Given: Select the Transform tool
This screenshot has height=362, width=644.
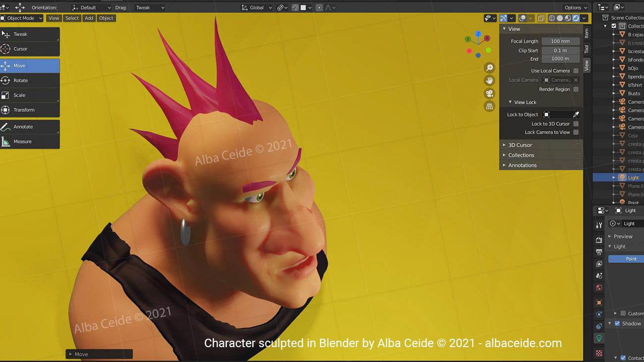Looking at the screenshot, I should (x=30, y=110).
